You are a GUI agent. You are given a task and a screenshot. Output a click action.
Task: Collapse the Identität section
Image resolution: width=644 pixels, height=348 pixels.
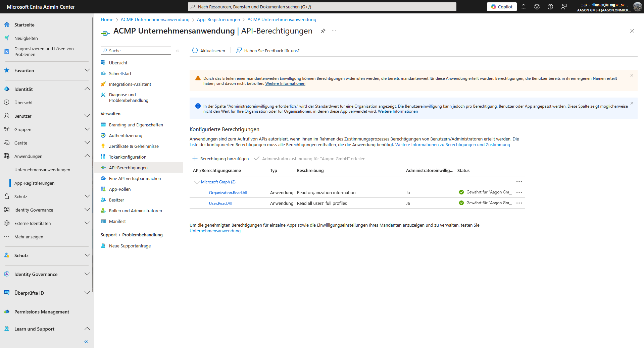(87, 89)
